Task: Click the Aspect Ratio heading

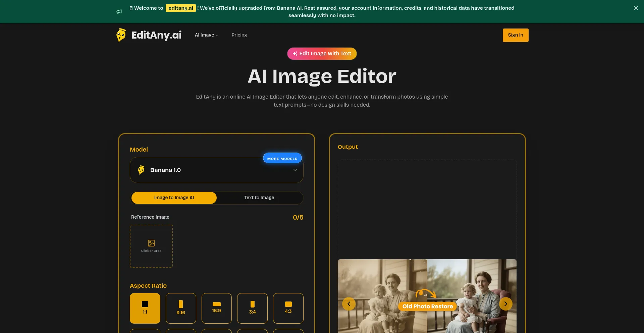Action: 148,286
